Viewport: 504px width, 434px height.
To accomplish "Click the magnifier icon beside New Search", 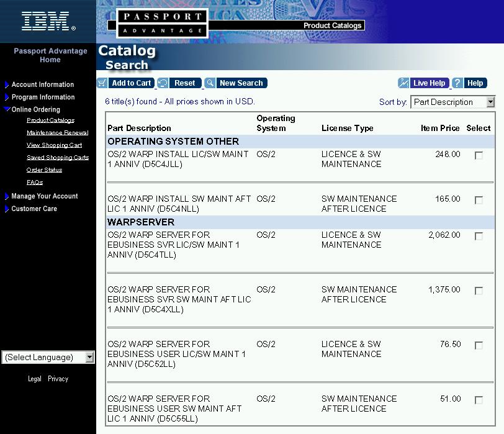I will tap(210, 83).
